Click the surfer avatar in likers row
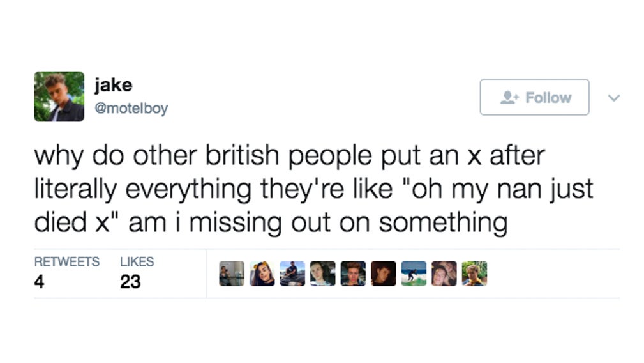 [x=414, y=274]
